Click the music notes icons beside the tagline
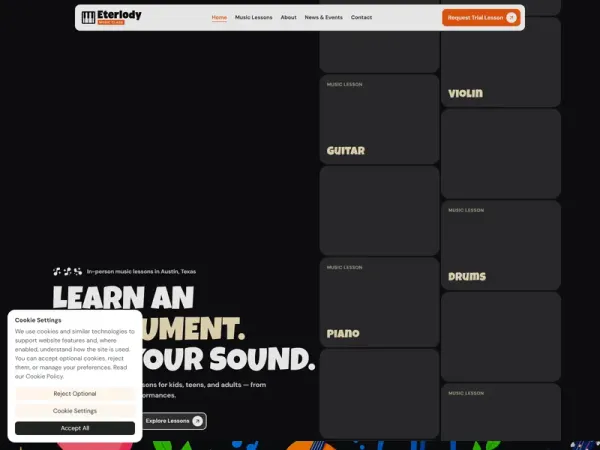This screenshot has width=600, height=450. click(67, 271)
